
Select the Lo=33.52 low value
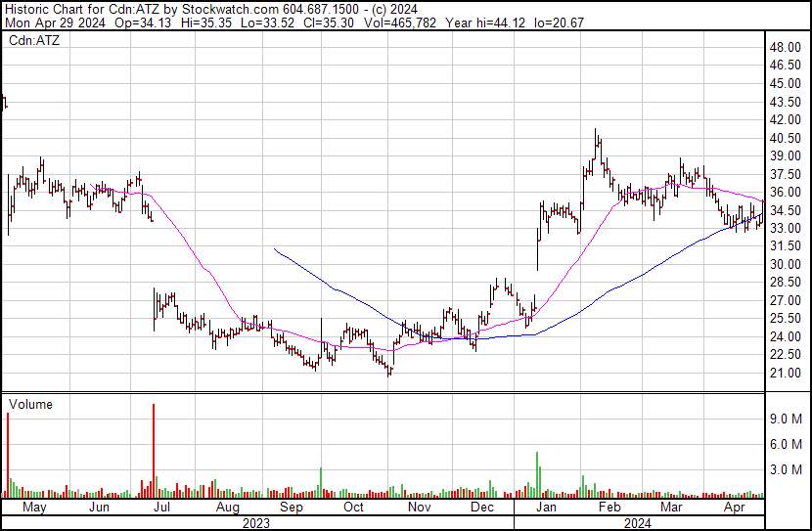(267, 22)
